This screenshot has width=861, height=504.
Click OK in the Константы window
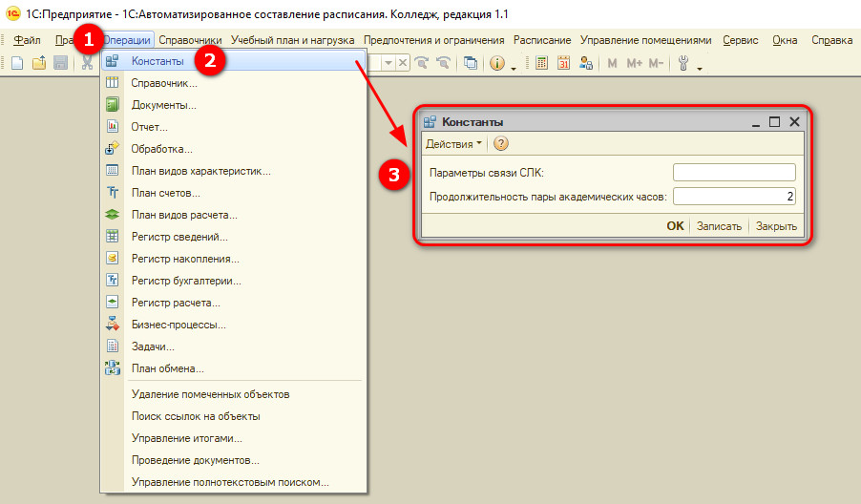(x=676, y=225)
